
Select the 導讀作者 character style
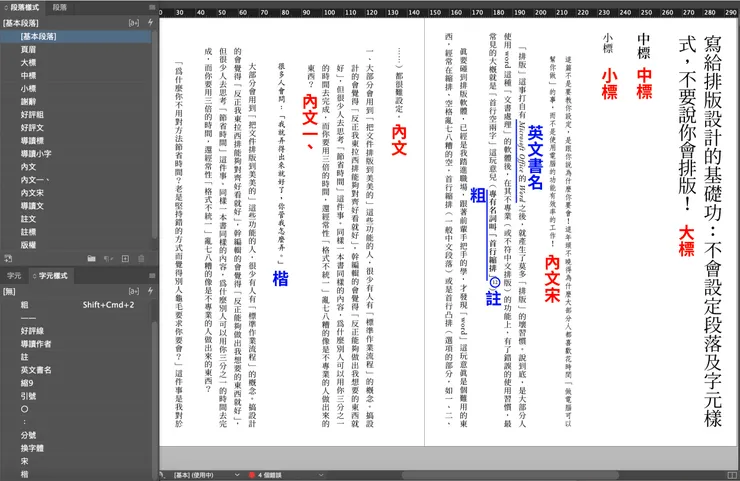pyautogui.click(x=76, y=344)
